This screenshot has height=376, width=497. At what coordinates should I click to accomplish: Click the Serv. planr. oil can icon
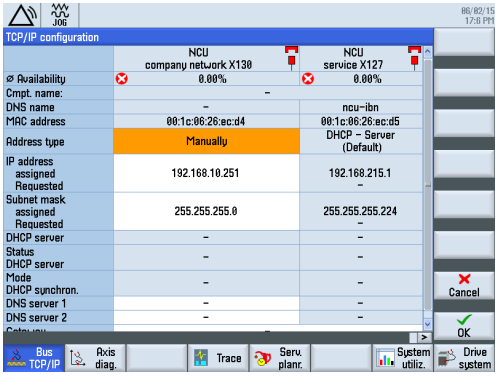click(262, 358)
